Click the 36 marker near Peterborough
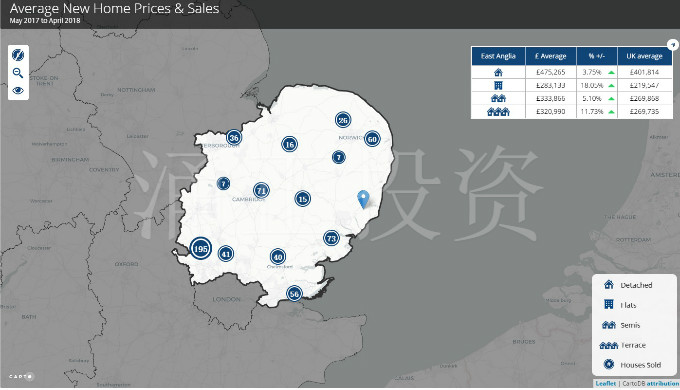This screenshot has height=390, width=680. tap(234, 138)
